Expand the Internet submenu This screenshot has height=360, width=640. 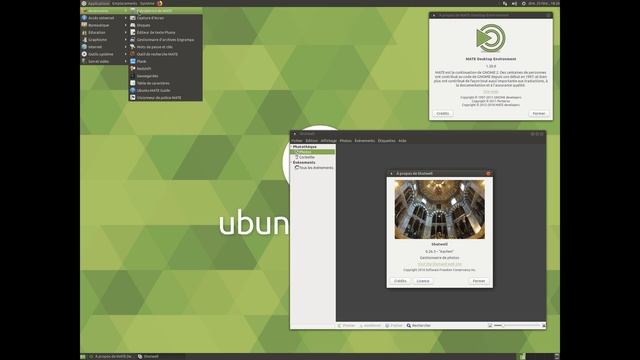[105, 47]
